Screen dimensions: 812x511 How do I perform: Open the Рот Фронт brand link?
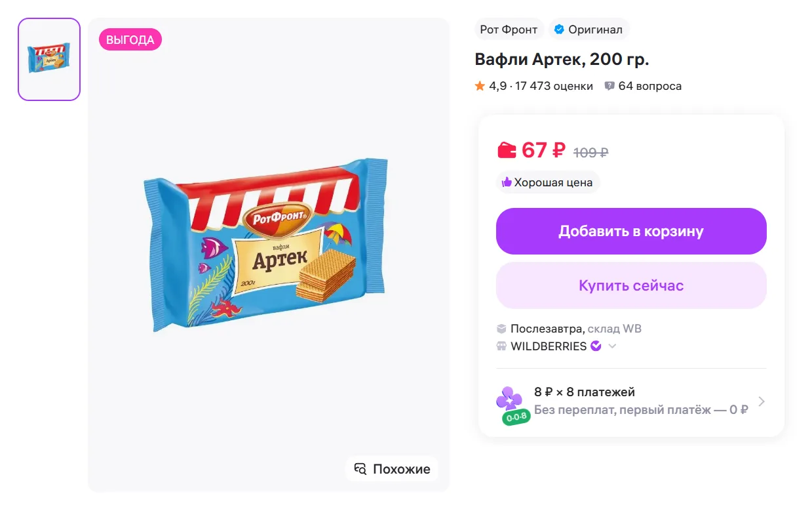(x=509, y=30)
